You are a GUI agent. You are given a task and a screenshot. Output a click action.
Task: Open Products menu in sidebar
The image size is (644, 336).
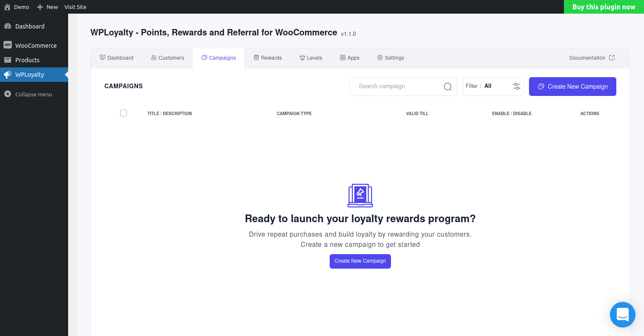(x=34, y=60)
